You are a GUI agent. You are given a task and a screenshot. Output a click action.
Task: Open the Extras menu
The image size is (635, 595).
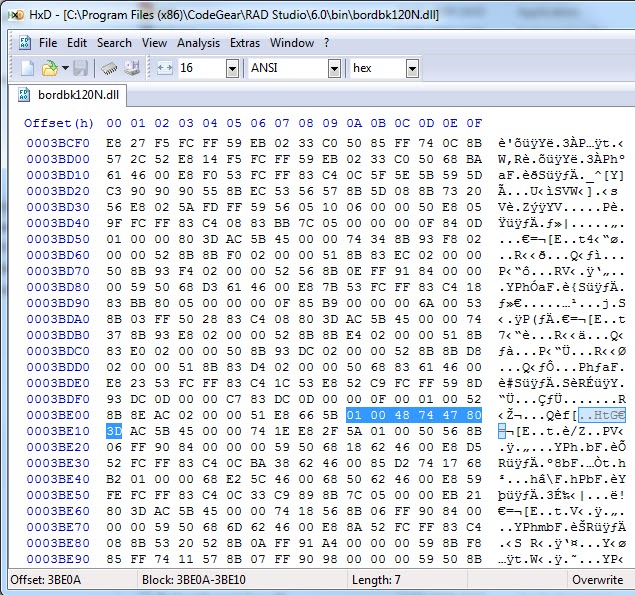[x=245, y=43]
